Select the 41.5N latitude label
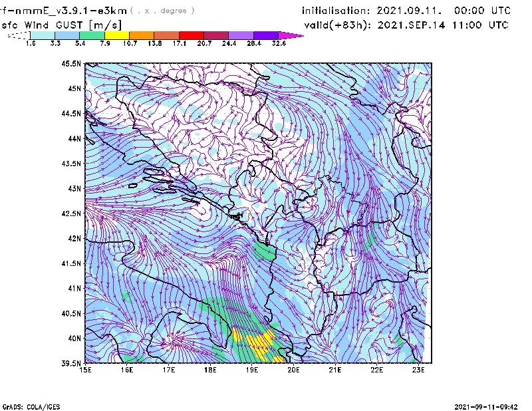Image resolution: width=532 pixels, height=411 pixels. [71, 263]
